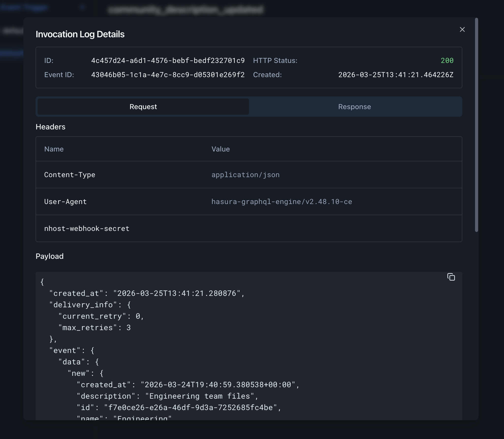This screenshot has height=439, width=504.
Task: Switch to the Response tab
Action: click(354, 107)
